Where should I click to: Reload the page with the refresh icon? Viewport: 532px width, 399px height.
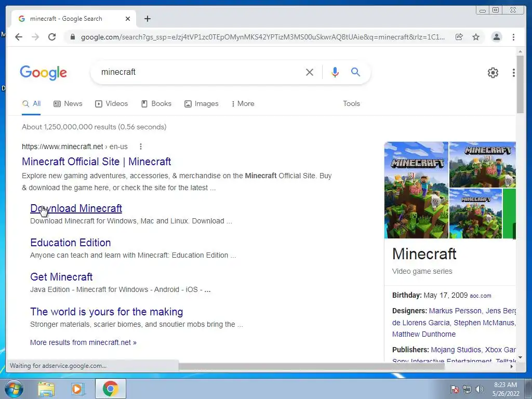click(52, 37)
